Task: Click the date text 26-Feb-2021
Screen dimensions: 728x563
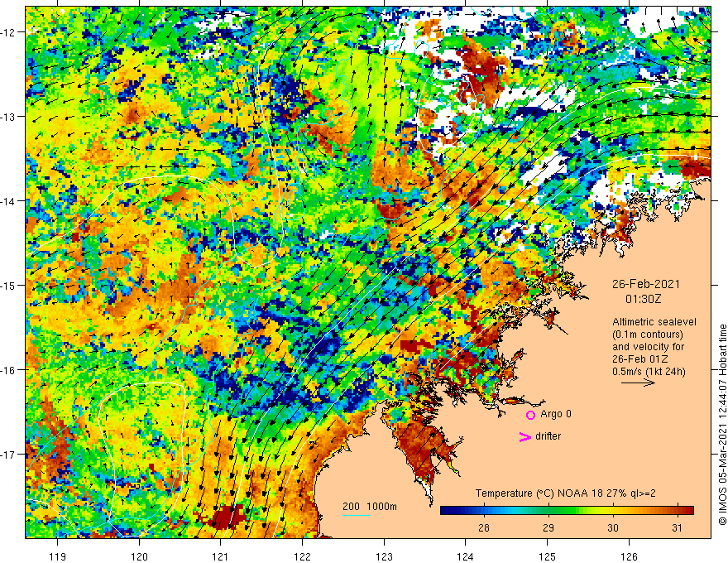Action: click(646, 284)
